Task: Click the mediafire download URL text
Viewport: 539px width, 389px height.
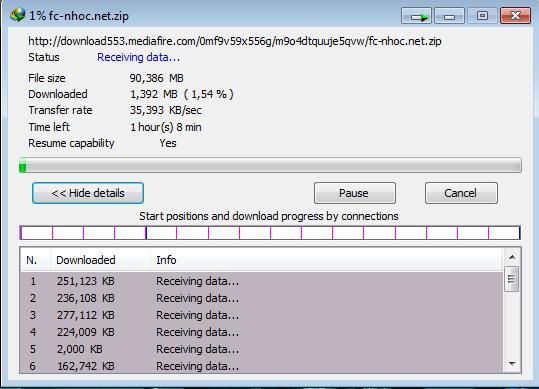Action: pos(235,41)
